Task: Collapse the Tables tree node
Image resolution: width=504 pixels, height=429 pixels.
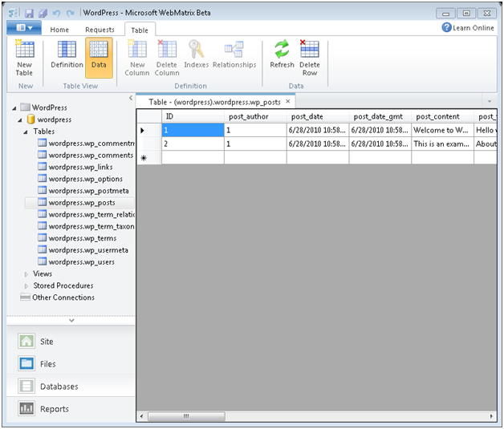Action: pyautogui.click(x=26, y=132)
